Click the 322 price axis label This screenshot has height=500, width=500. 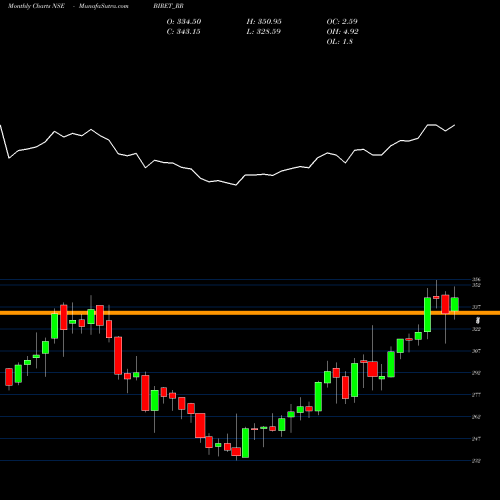(x=476, y=329)
